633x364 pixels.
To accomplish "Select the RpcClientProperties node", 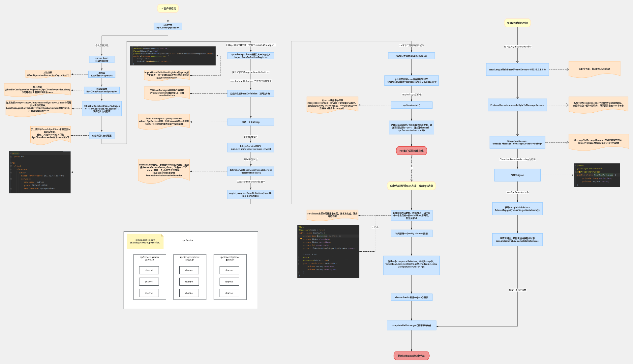I will point(102,74).
